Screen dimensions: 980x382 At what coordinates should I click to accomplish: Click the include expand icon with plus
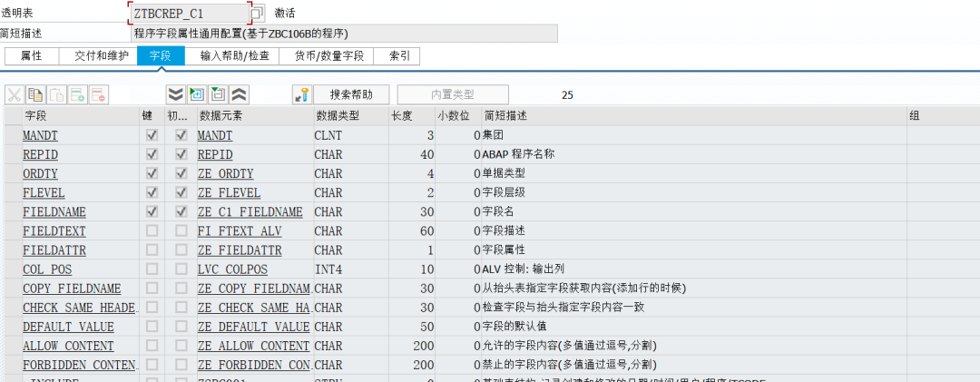(x=197, y=95)
